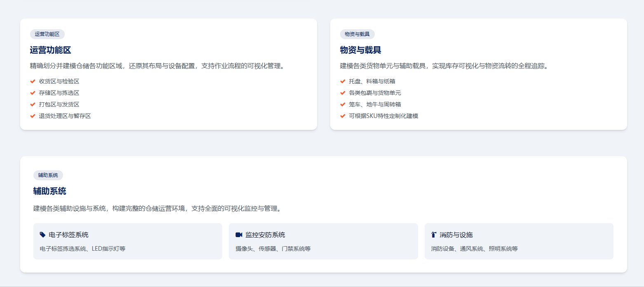
Task: Click the checkmark beside 打包区与发货区
Action: [x=33, y=104]
